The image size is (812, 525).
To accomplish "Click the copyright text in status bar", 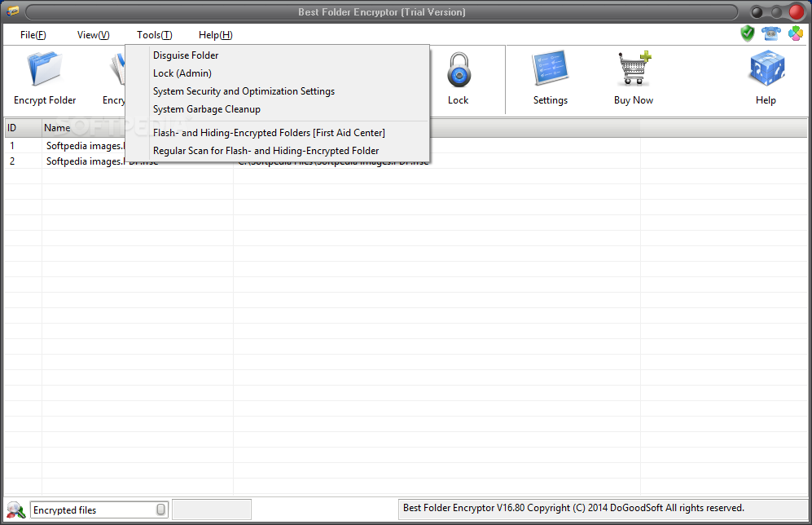I will (573, 508).
